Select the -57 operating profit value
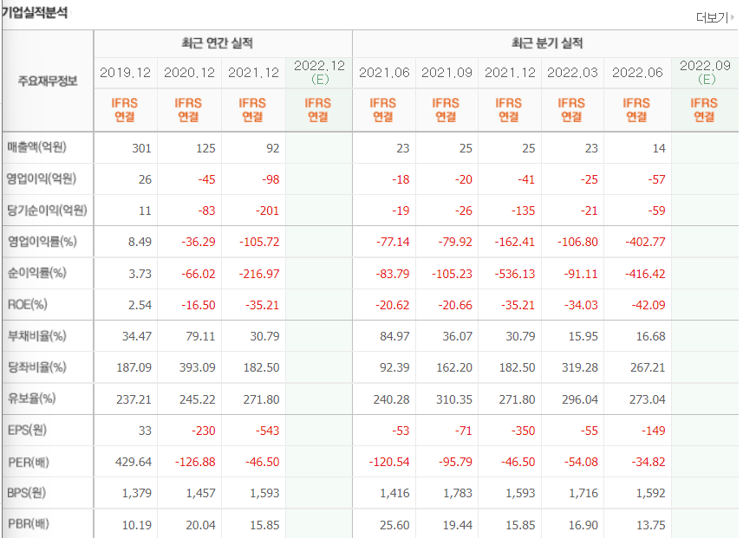This screenshot has width=756, height=538. click(x=656, y=179)
